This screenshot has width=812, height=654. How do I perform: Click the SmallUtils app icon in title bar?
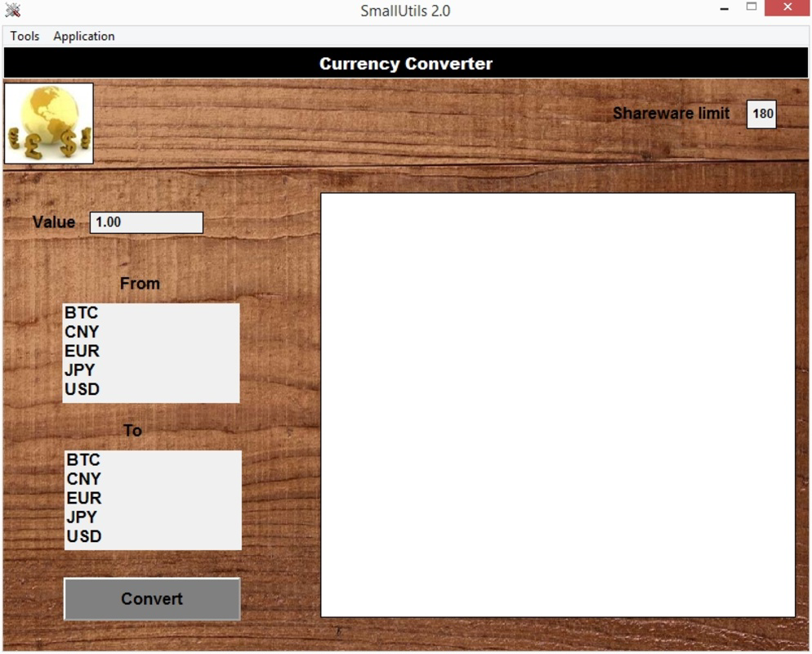pyautogui.click(x=12, y=10)
